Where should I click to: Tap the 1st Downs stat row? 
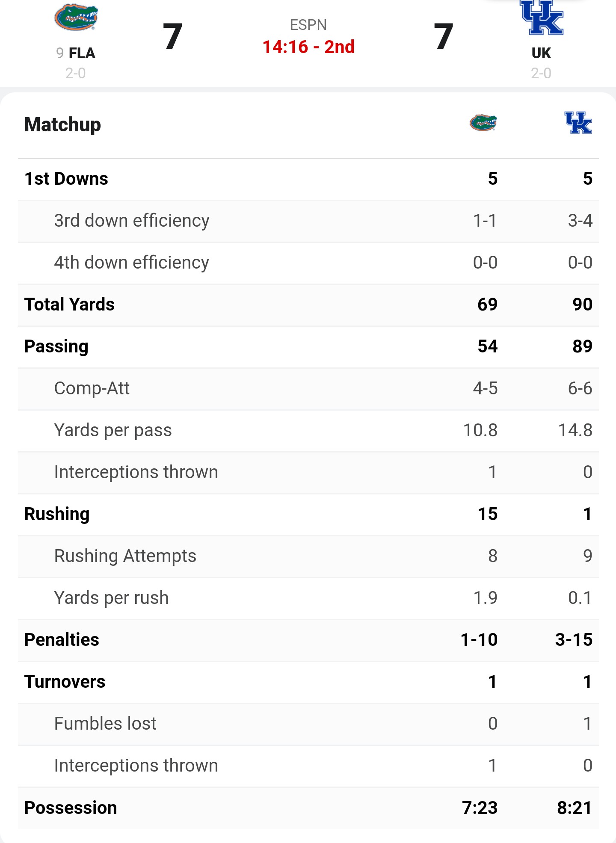point(308,179)
